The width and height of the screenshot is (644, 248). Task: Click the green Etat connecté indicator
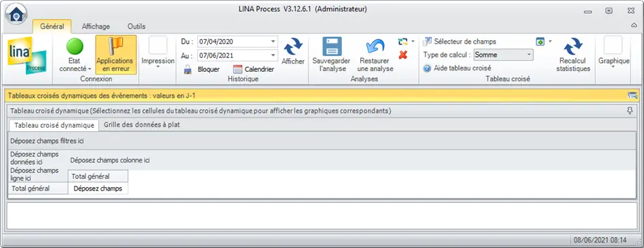[75, 46]
